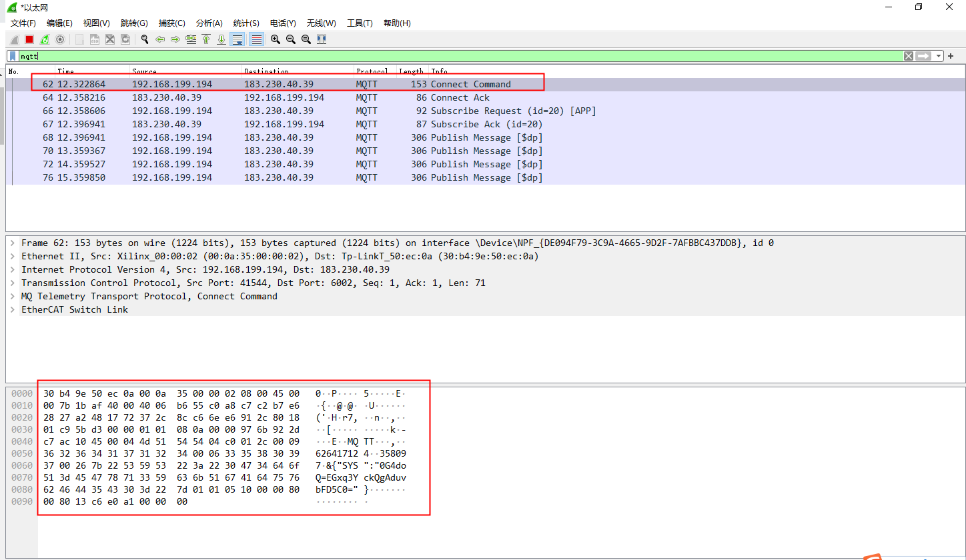This screenshot has height=560, width=966.
Task: Zoom in on packet text
Action: pyautogui.click(x=275, y=39)
